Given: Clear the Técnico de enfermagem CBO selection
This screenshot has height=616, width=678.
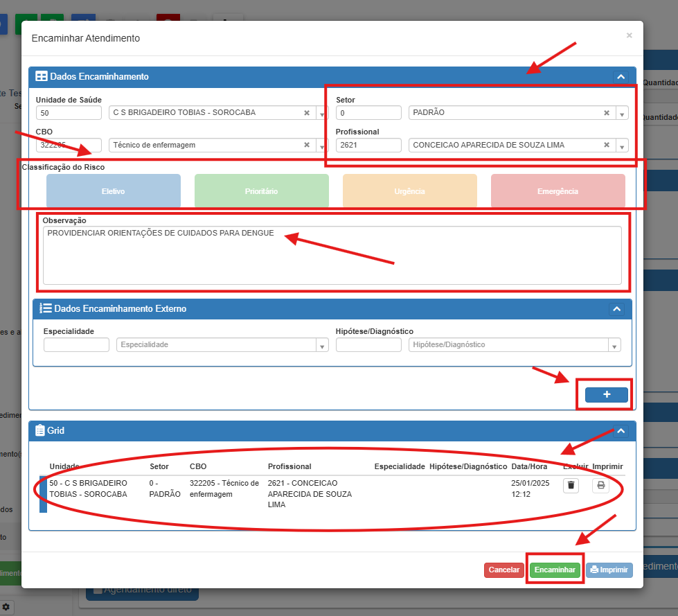Looking at the screenshot, I should point(307,146).
